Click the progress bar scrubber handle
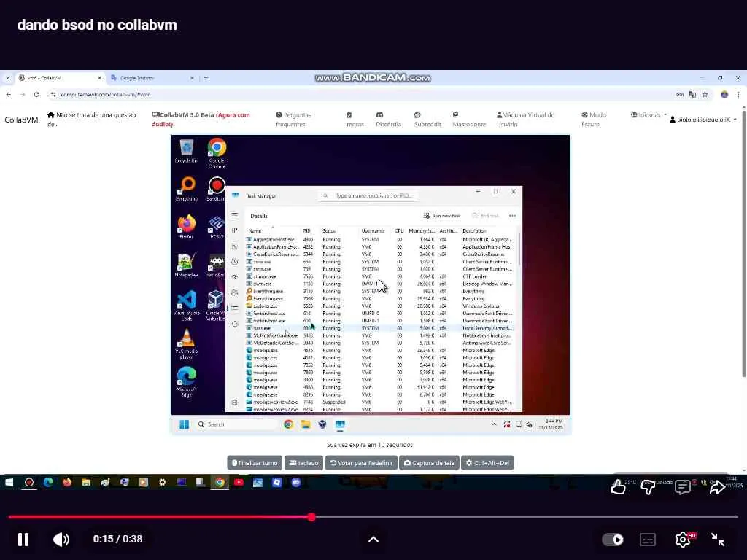This screenshot has width=747, height=560. click(x=311, y=517)
